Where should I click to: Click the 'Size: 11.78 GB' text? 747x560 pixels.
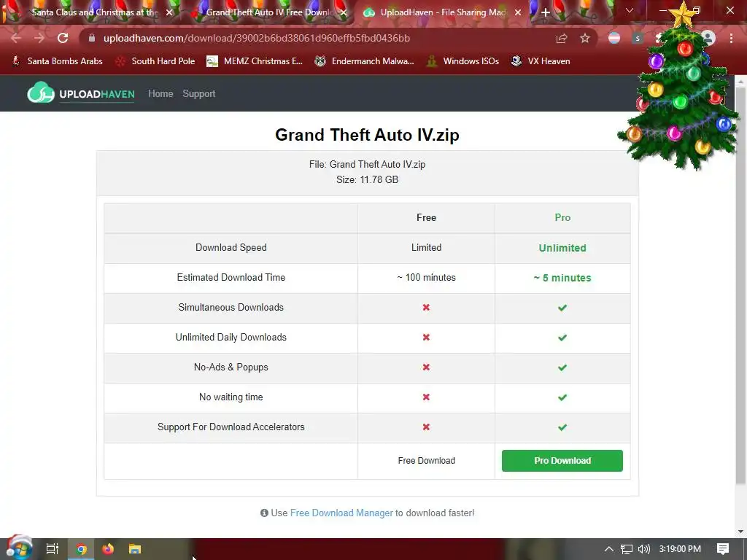coord(367,179)
